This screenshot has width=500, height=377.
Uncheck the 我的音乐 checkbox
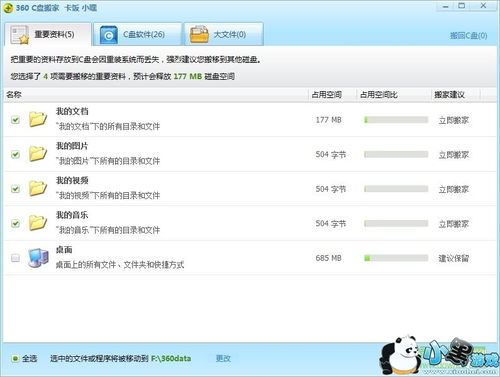tap(15, 223)
